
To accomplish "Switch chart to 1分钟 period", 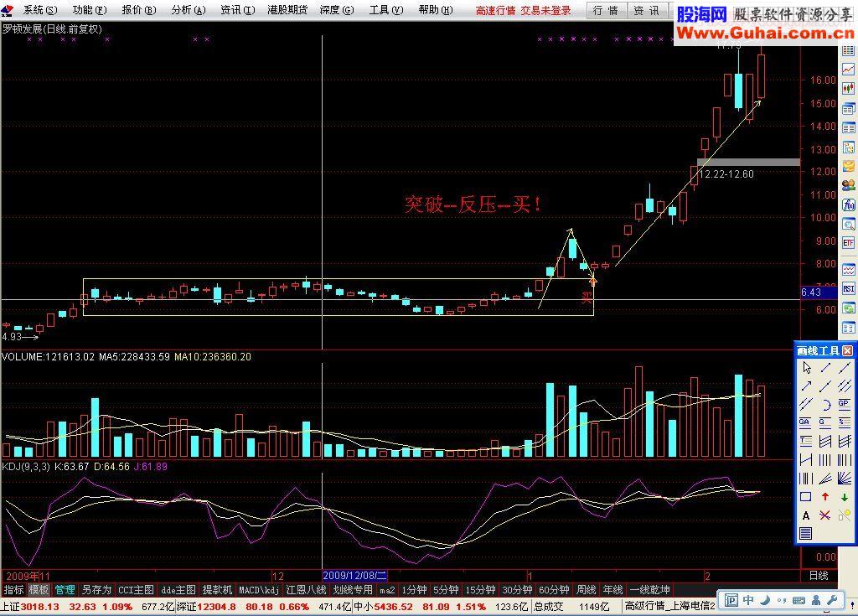I will click(x=414, y=590).
